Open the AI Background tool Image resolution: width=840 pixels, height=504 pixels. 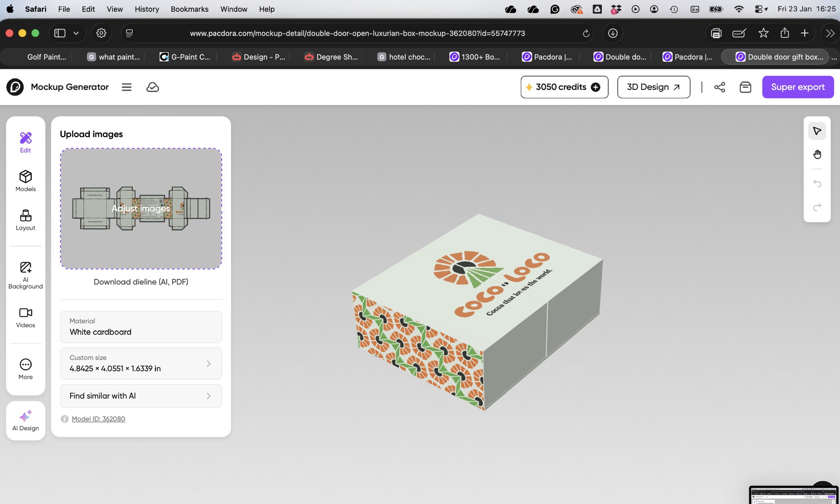26,276
